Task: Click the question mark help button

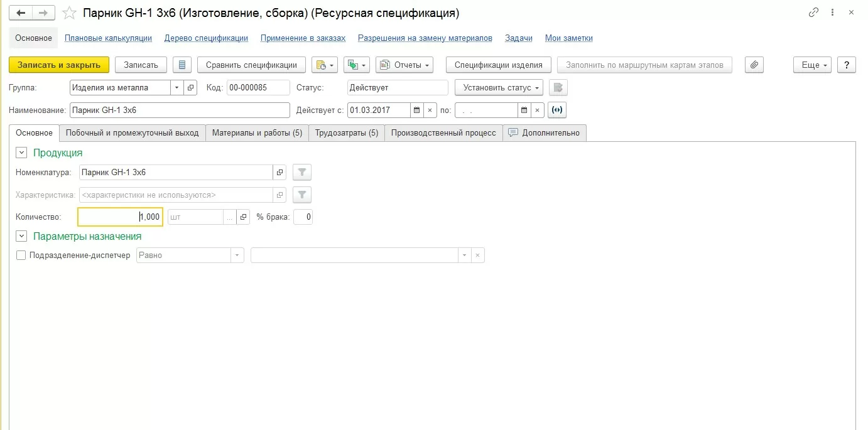Action: tap(847, 65)
